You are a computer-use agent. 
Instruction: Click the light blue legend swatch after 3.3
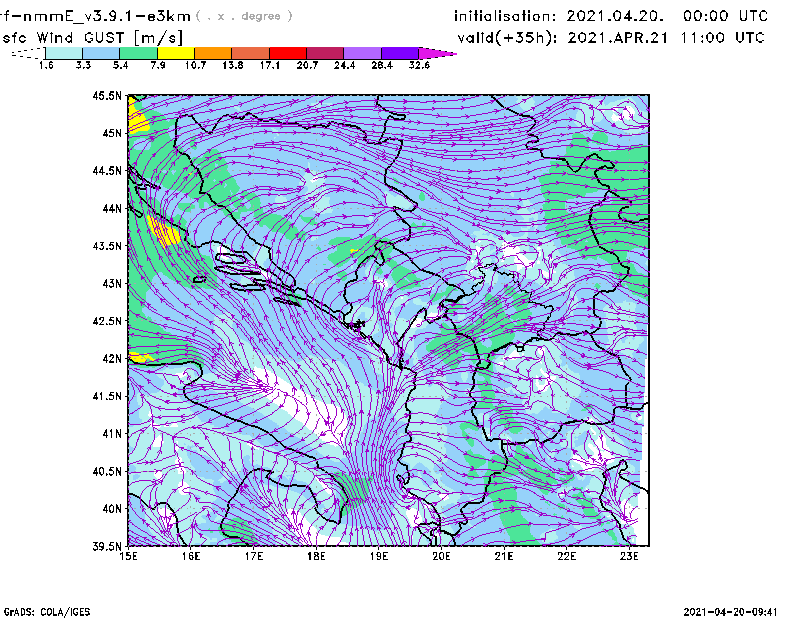click(101, 53)
